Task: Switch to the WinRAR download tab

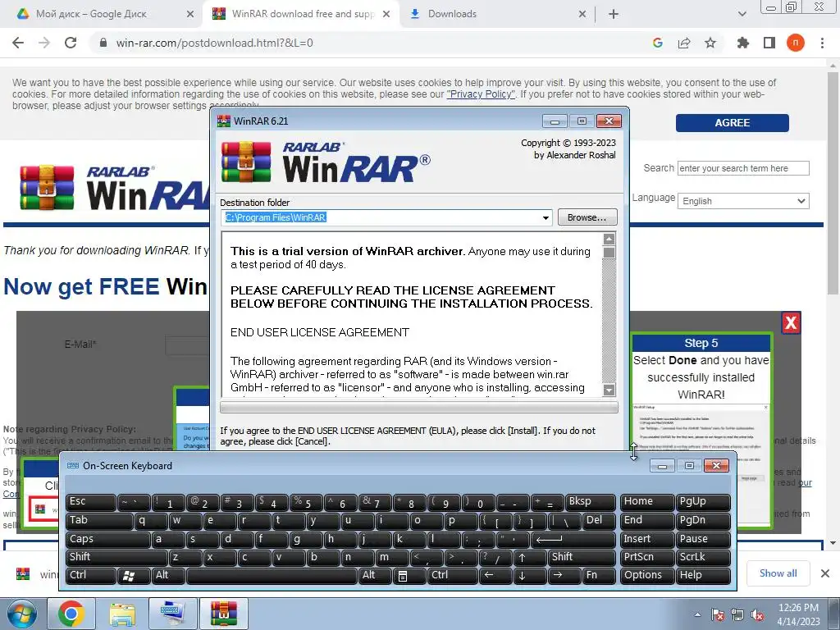Action: [303, 14]
